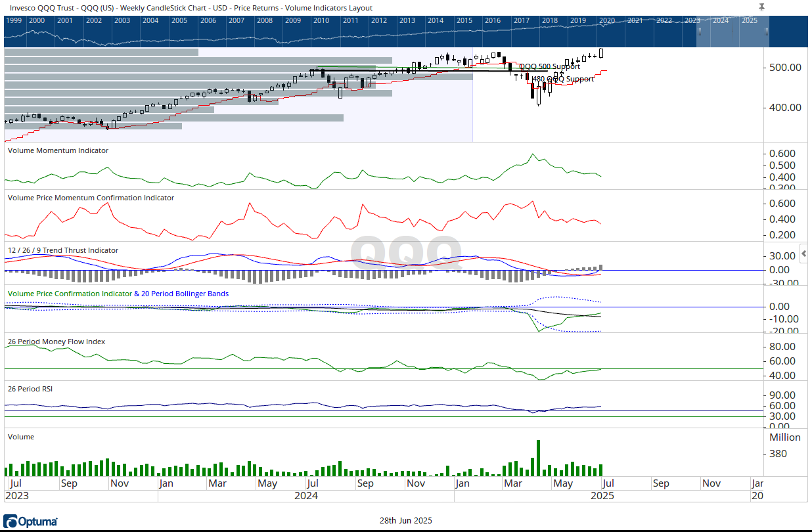Click the 80.00 value on the Money Flow Index scale
This screenshot has height=532, width=812.
click(x=783, y=347)
